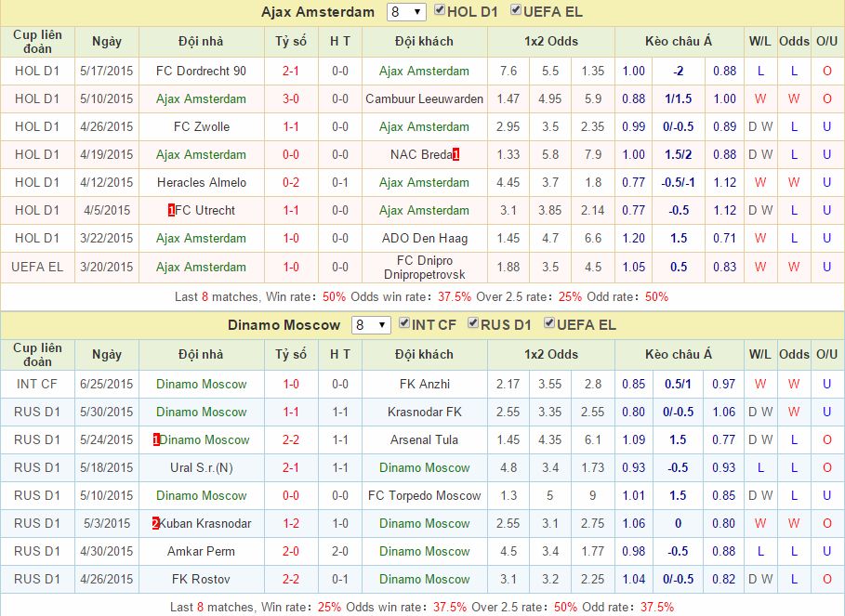845x616 pixels.
Task: Click the 'Ngày' column header in Dinamo table
Action: tap(107, 355)
